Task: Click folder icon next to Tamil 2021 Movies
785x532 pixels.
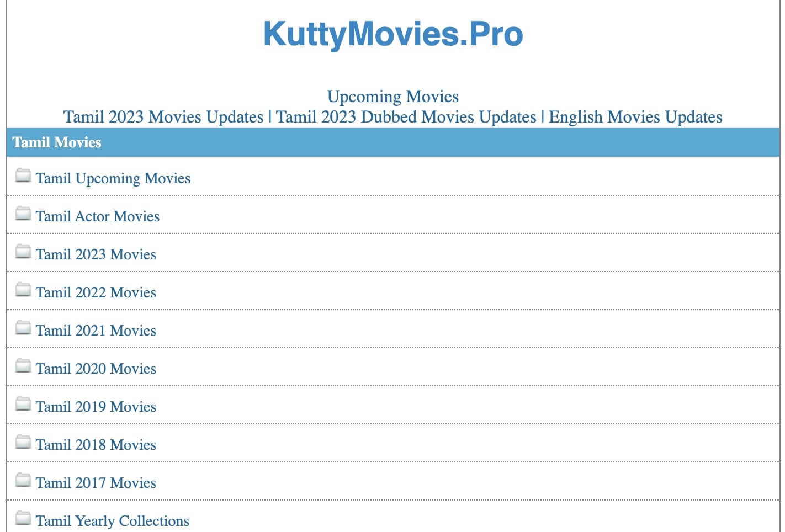Action: 23,328
